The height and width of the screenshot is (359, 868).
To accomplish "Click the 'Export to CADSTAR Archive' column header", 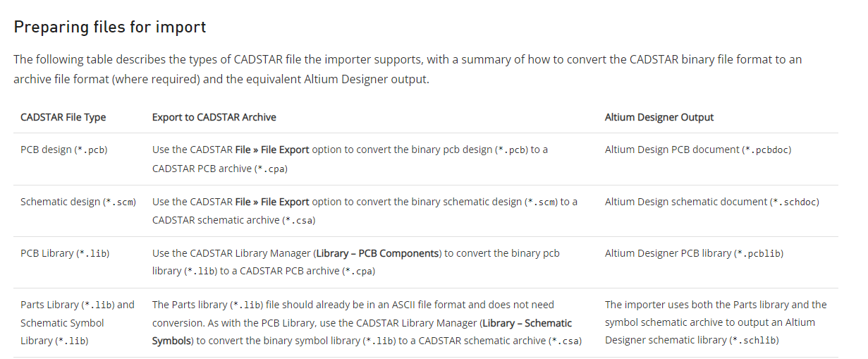I will tap(214, 117).
